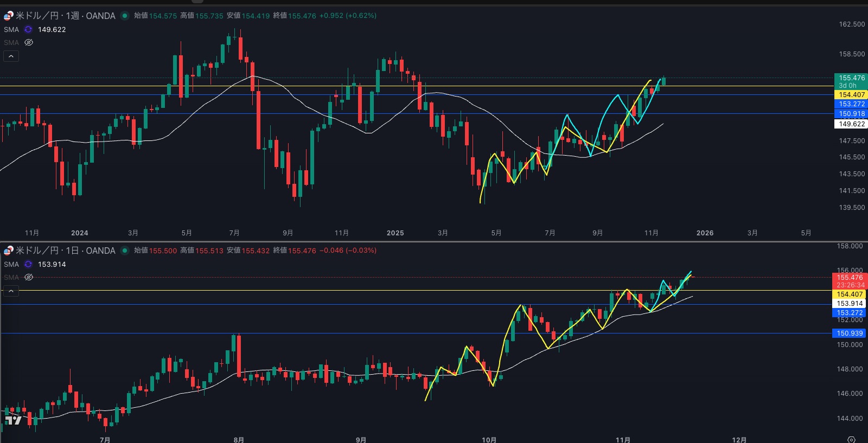
Task: Click the USD/JPY flag icon in daily chart
Action: (x=8, y=251)
